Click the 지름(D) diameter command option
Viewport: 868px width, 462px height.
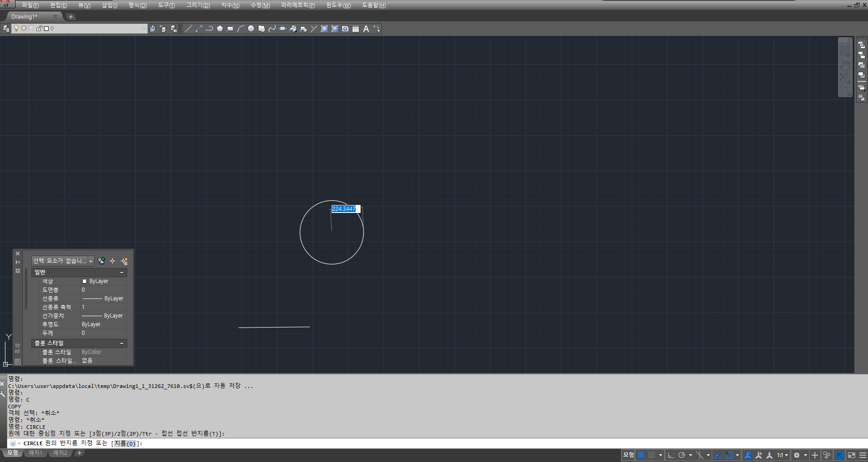tap(125, 444)
